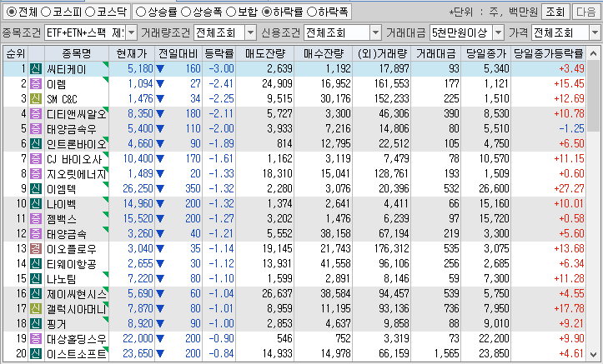Click the down arrow icon in 이스트소프트 row
603x364 pixels.
pyautogui.click(x=160, y=354)
